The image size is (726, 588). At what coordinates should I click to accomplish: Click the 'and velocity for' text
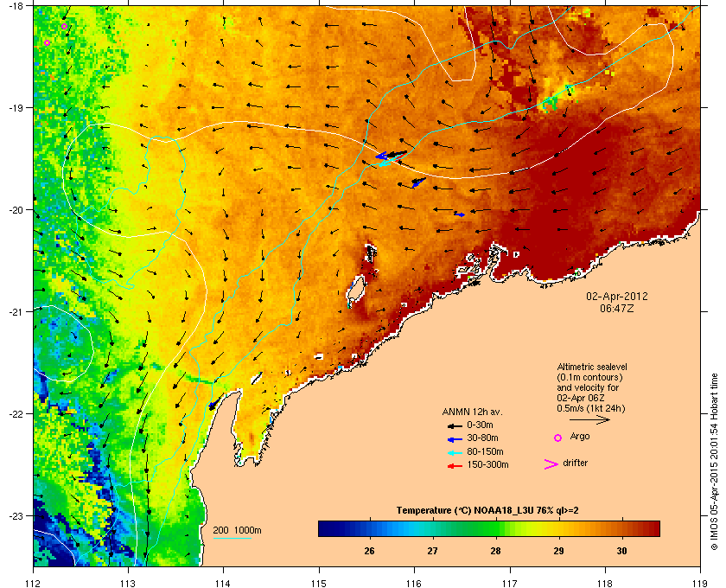tap(588, 387)
